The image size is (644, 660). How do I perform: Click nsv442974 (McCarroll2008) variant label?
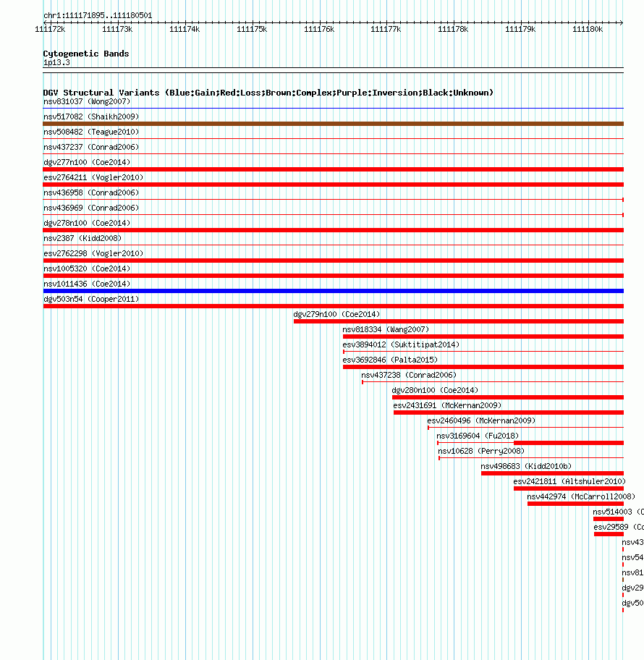pos(581,496)
